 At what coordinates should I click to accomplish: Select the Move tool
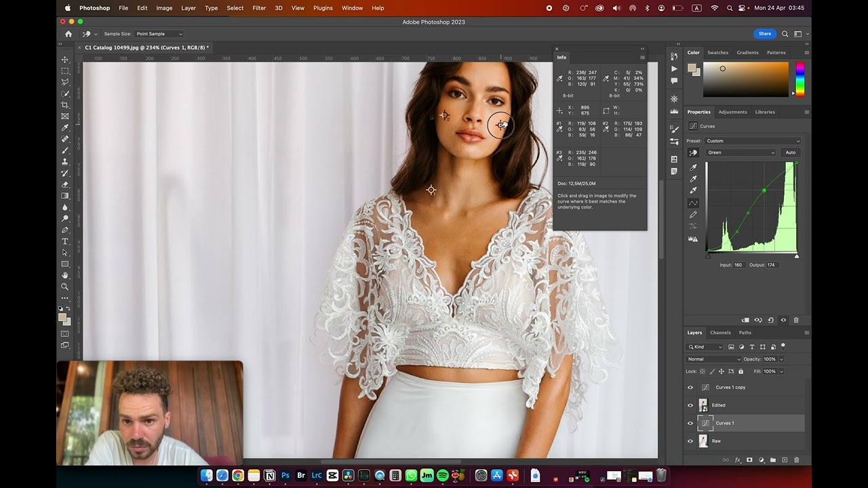65,60
